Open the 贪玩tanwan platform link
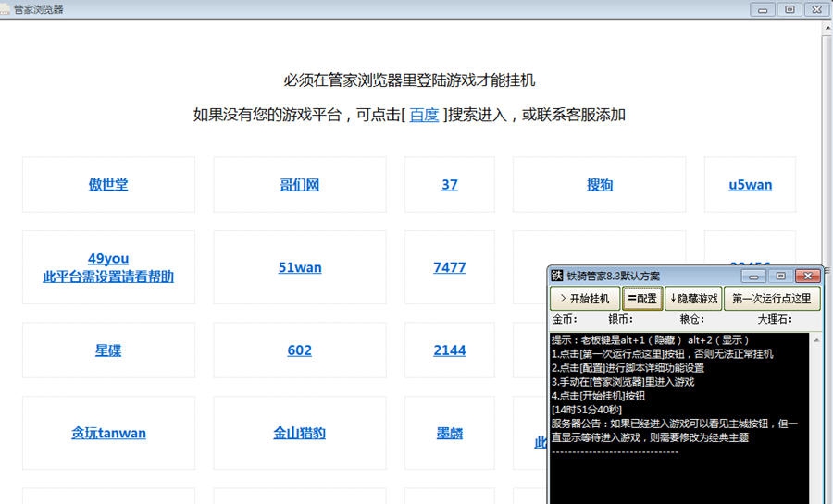833x504 pixels. pyautogui.click(x=108, y=433)
